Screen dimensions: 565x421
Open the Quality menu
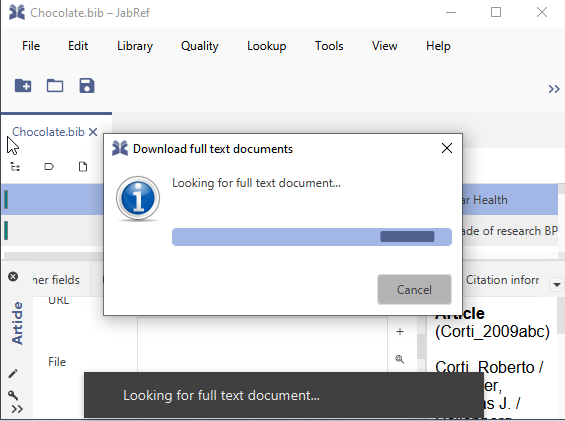click(x=200, y=46)
